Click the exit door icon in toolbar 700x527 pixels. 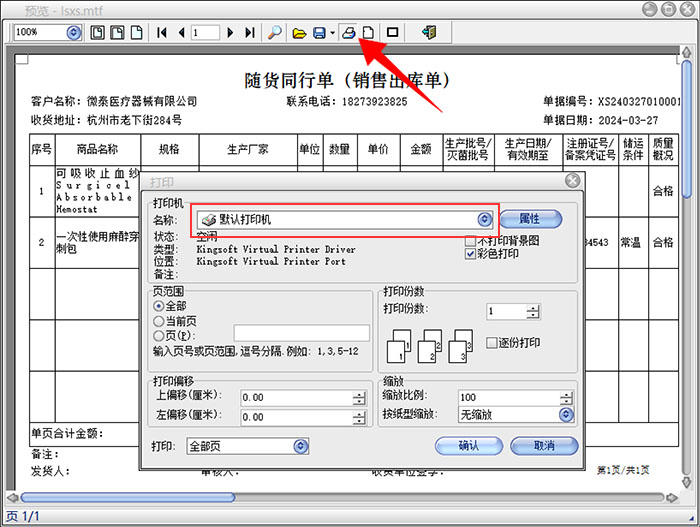point(429,33)
